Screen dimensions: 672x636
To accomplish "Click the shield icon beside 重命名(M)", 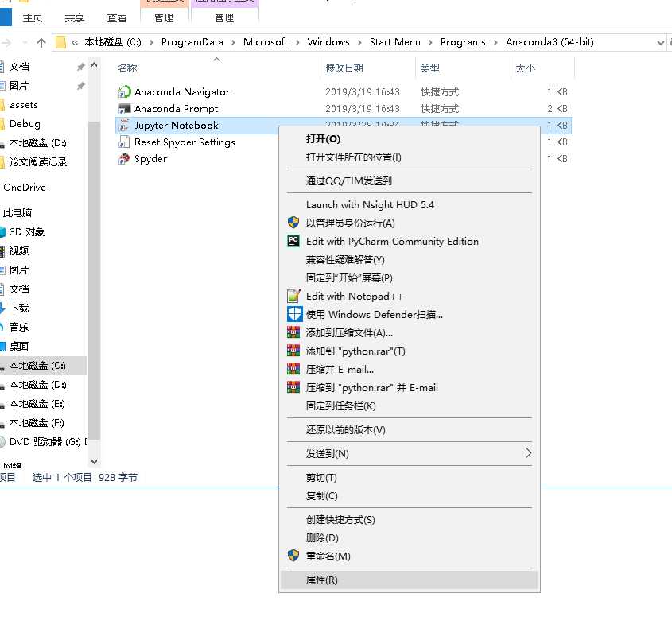I will (293, 556).
